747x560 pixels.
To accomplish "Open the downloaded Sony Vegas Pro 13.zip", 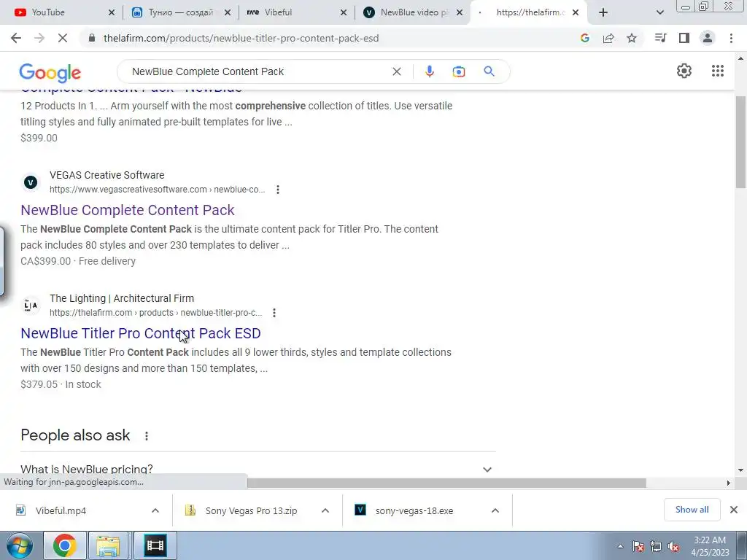I will (251, 510).
